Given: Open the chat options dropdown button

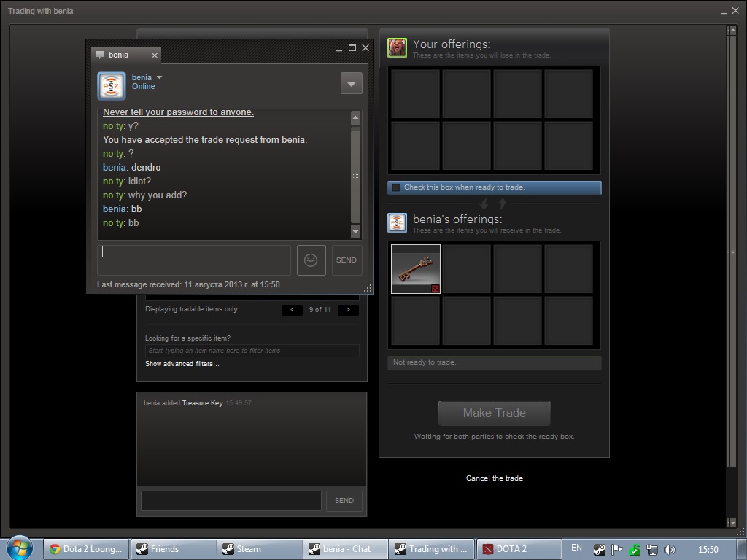Looking at the screenshot, I should point(352,83).
